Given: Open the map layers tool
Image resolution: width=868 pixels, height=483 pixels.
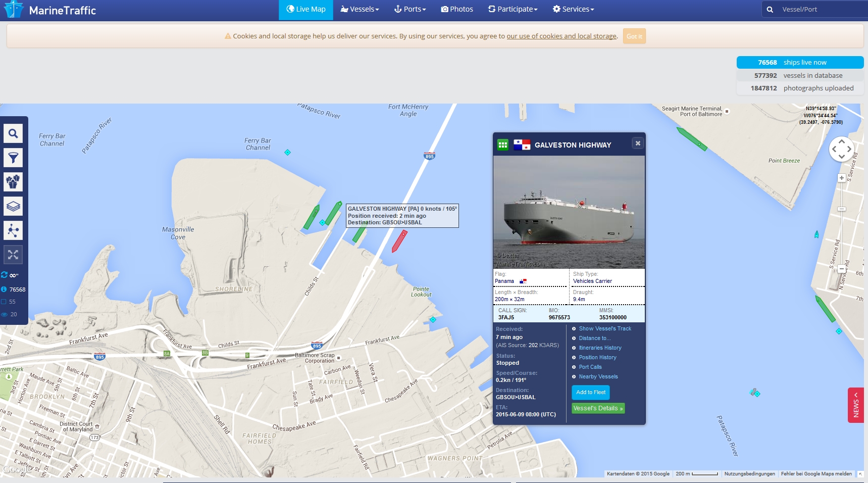Looking at the screenshot, I should click(x=13, y=206).
